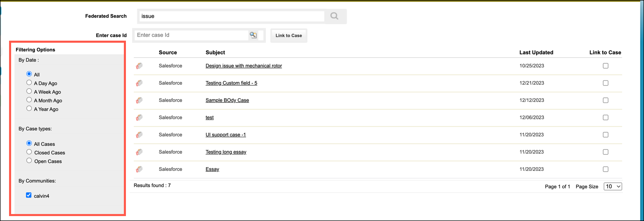Select All Cases case type
Image resolution: width=644 pixels, height=221 pixels.
coord(29,143)
